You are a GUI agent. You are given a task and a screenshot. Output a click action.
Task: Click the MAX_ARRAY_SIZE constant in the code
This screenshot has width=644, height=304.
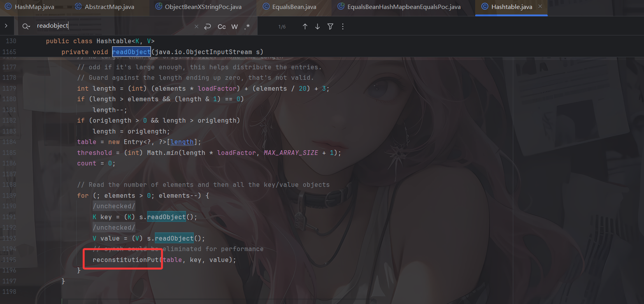point(291,153)
